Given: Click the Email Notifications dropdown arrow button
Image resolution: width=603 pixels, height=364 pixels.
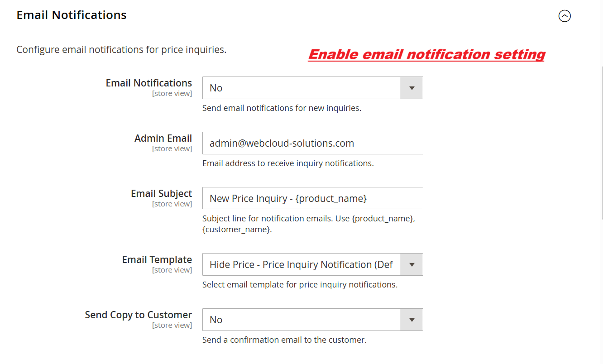Looking at the screenshot, I should point(412,88).
